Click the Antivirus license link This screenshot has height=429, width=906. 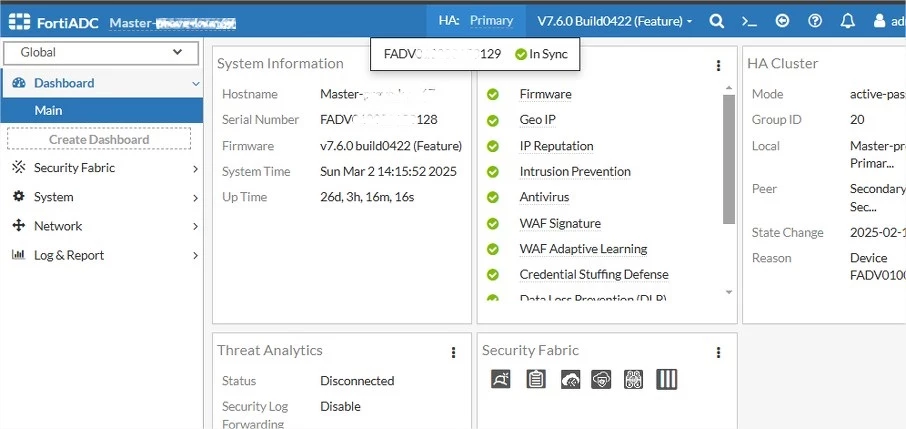coord(544,197)
